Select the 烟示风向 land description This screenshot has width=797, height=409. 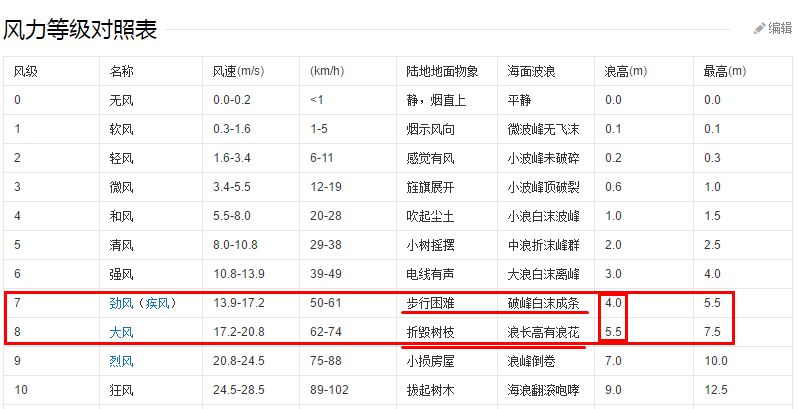coord(431,130)
